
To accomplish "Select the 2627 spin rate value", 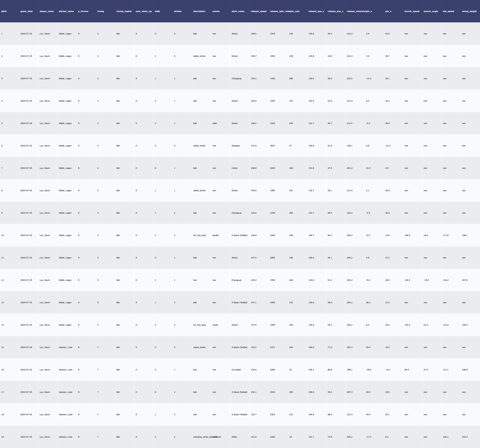I will click(272, 146).
